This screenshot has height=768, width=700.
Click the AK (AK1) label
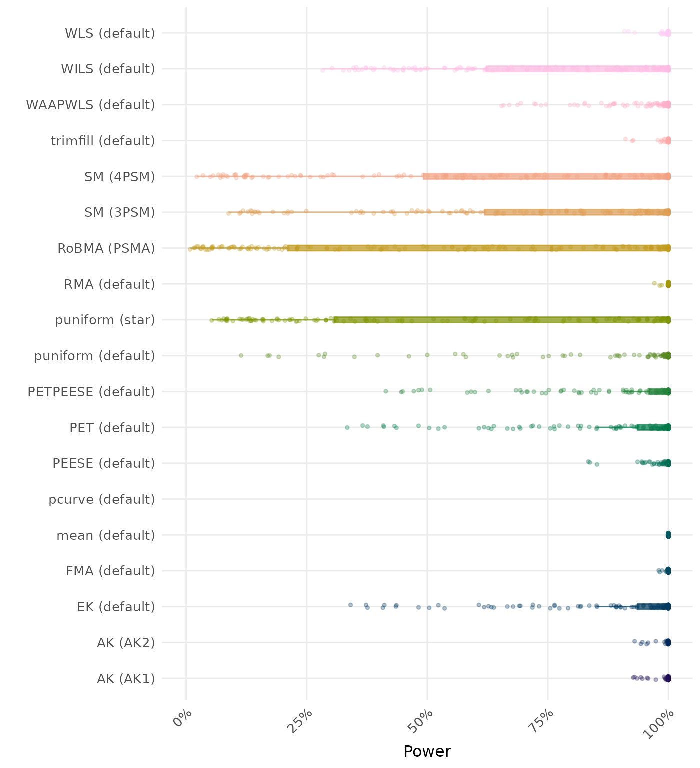point(126,679)
